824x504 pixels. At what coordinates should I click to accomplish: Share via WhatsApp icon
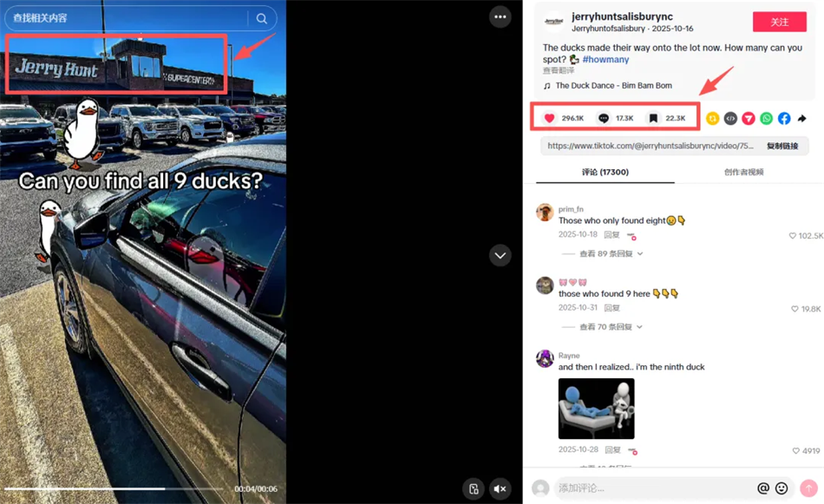[766, 118]
